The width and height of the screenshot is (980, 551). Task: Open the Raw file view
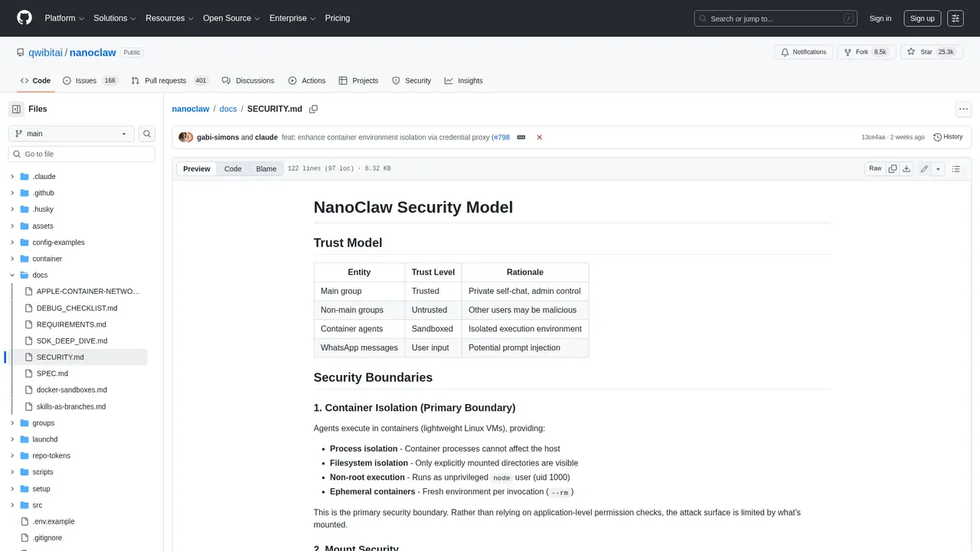point(875,169)
